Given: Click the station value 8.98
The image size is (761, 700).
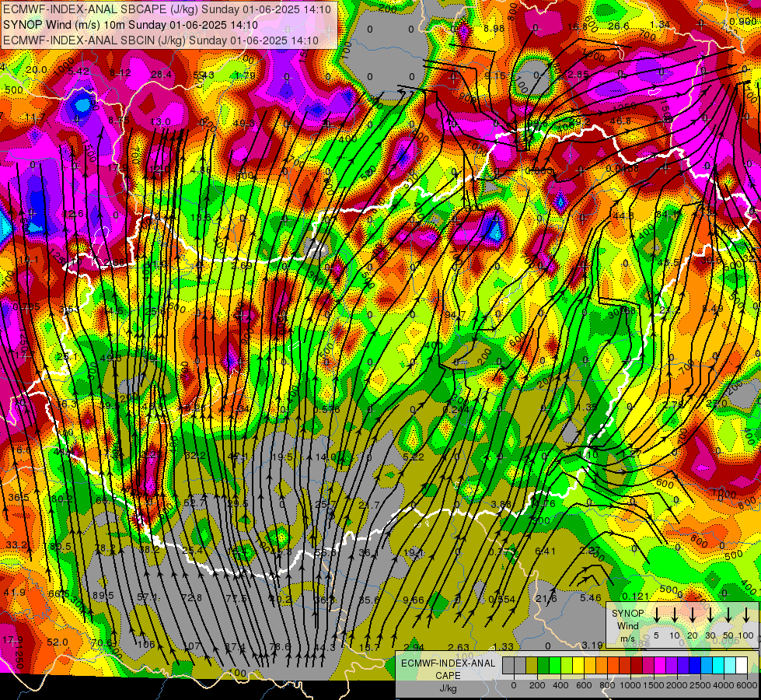Looking at the screenshot, I should click(x=494, y=29).
